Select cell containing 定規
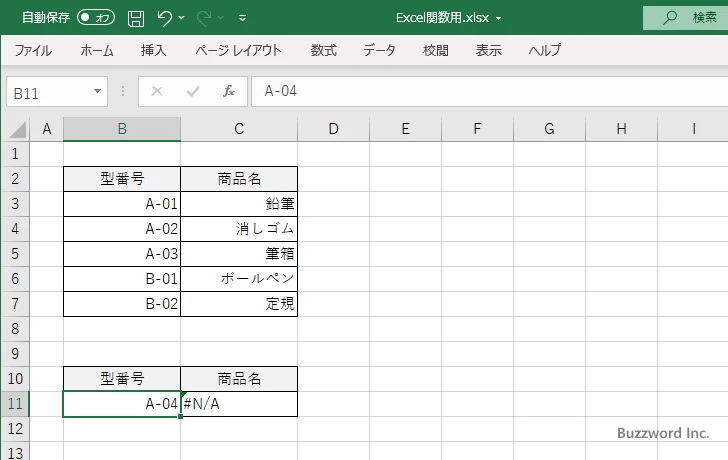 [239, 304]
